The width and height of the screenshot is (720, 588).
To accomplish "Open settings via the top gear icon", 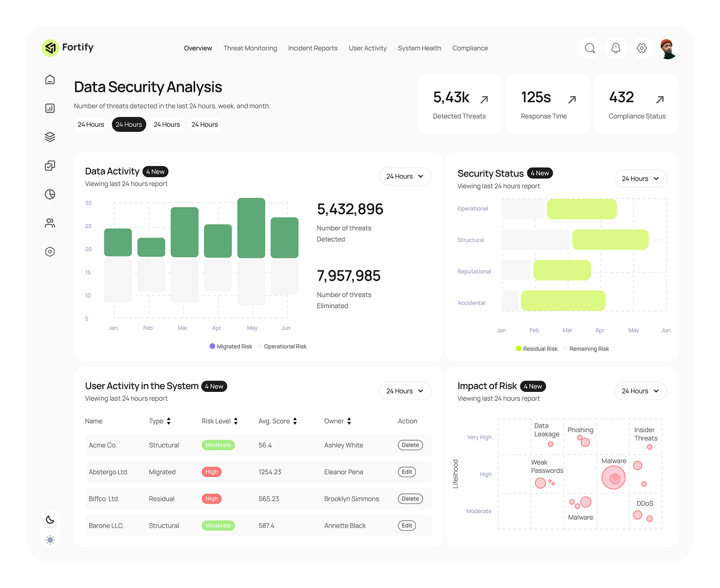I will (642, 48).
